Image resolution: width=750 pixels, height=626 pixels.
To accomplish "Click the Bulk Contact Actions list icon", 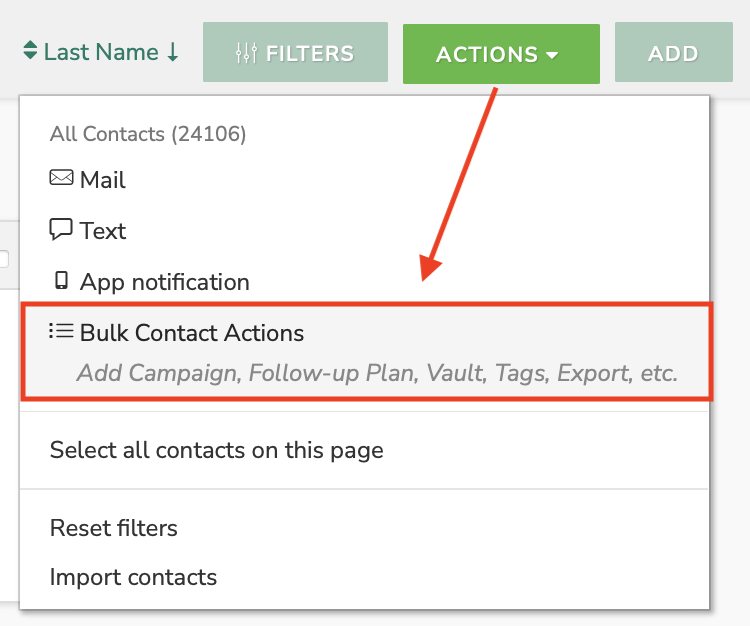I will coord(61,331).
